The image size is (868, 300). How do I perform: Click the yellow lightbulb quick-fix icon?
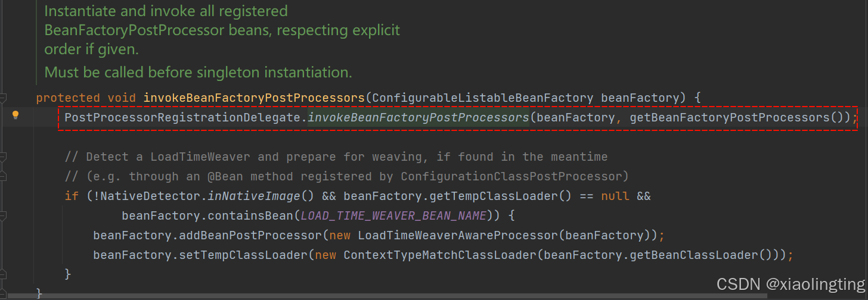tap(15, 115)
